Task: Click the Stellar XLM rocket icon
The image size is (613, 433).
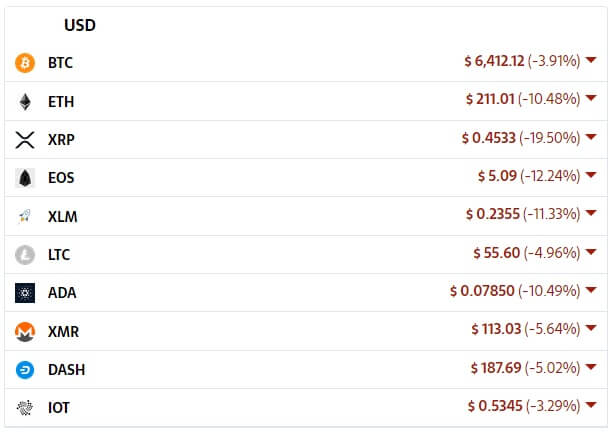Action: pyautogui.click(x=25, y=216)
